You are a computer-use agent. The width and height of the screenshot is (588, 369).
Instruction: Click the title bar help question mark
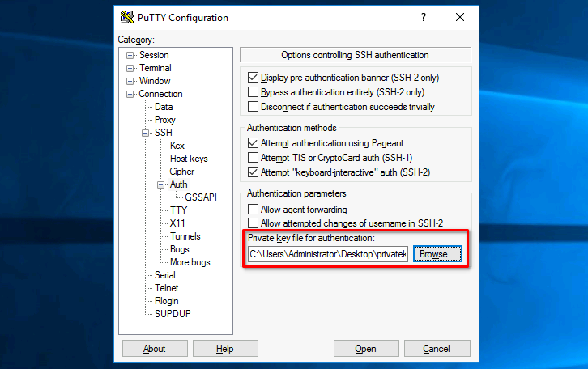pyautogui.click(x=423, y=17)
